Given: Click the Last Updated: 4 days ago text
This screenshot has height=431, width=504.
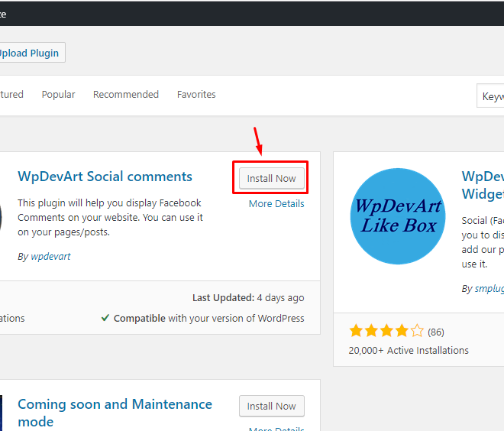Looking at the screenshot, I should pos(248,298).
